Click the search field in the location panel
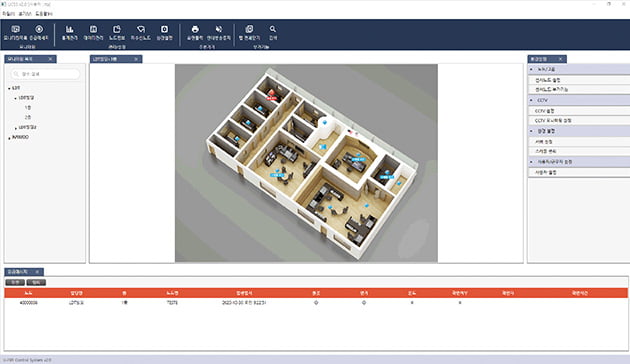Image resolution: width=630 pixels, height=364 pixels. click(45, 74)
